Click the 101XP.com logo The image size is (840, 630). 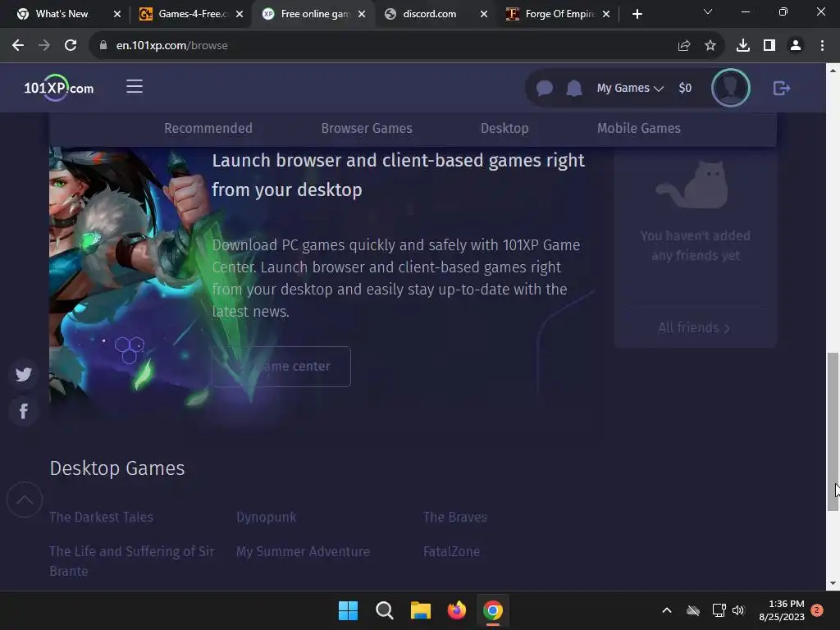[58, 88]
